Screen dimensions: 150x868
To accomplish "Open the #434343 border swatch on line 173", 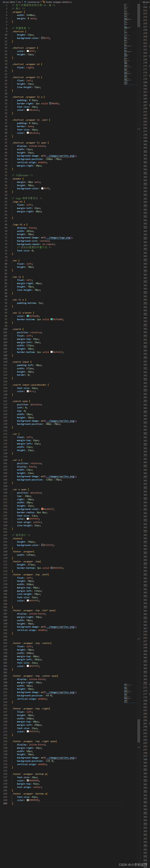I will point(51,568).
